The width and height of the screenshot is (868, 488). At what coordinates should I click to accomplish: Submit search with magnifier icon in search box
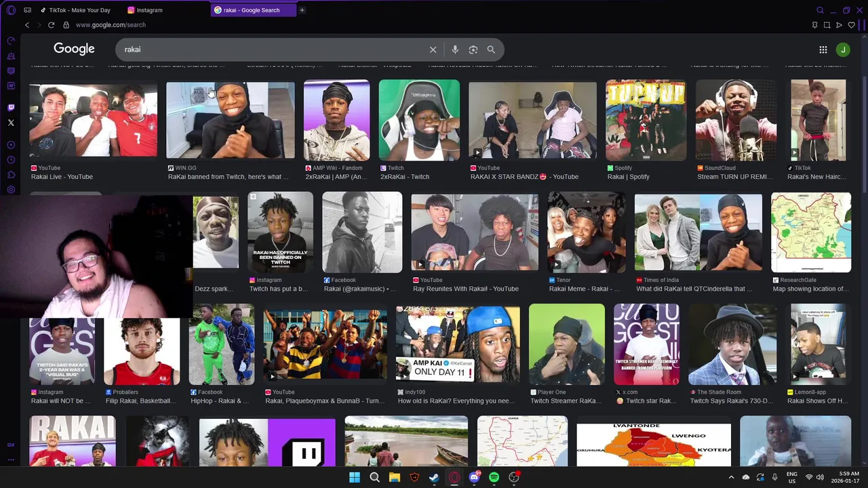[491, 49]
